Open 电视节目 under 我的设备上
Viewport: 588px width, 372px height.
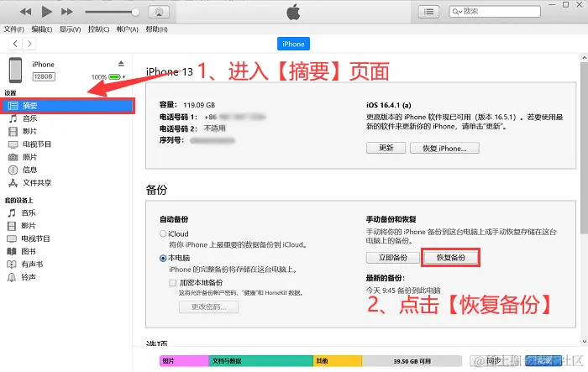(35, 238)
